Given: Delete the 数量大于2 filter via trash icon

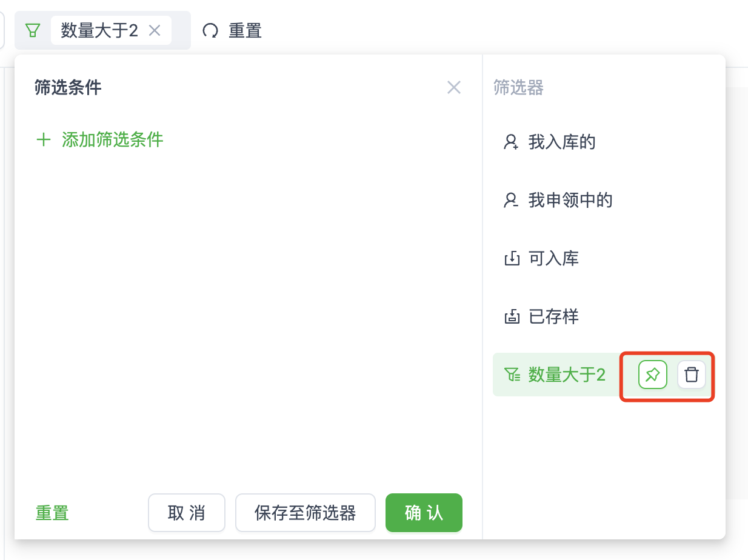Looking at the screenshot, I should point(691,375).
